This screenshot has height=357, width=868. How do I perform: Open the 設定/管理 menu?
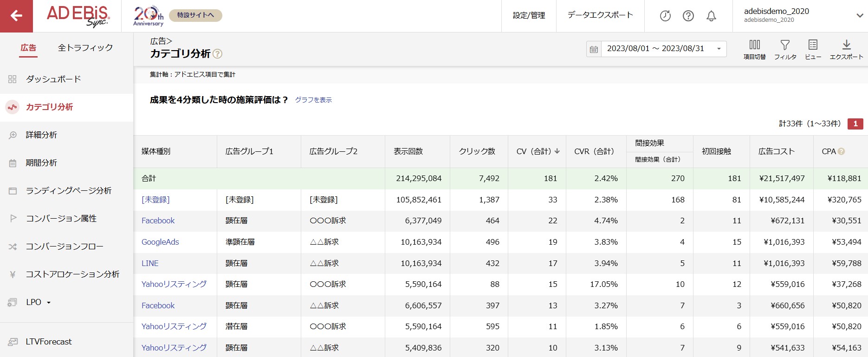pyautogui.click(x=529, y=16)
